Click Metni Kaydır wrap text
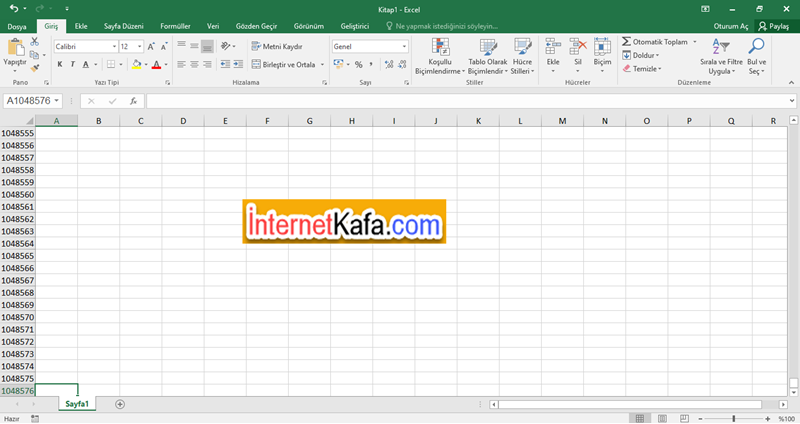This screenshot has height=424, width=800. click(x=277, y=46)
